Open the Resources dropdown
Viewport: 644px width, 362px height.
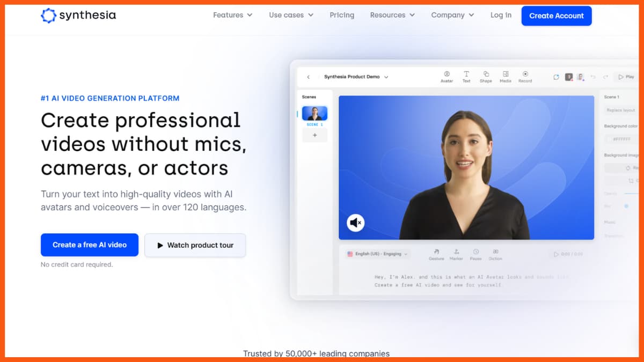(x=392, y=15)
